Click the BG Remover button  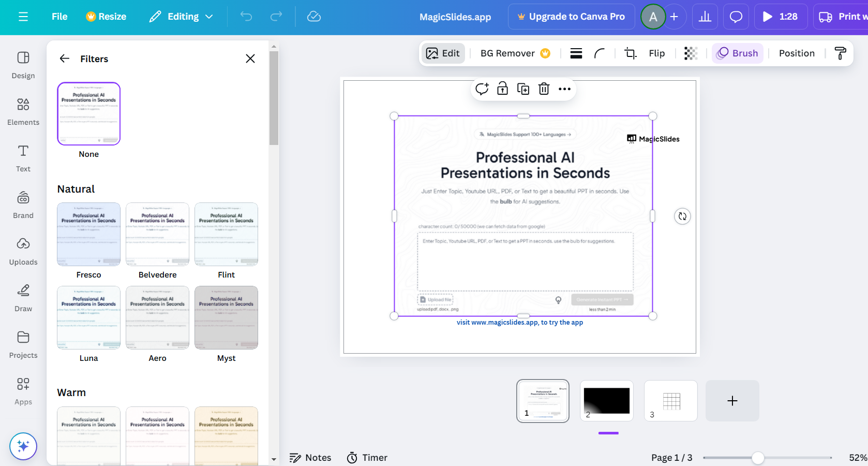click(515, 53)
